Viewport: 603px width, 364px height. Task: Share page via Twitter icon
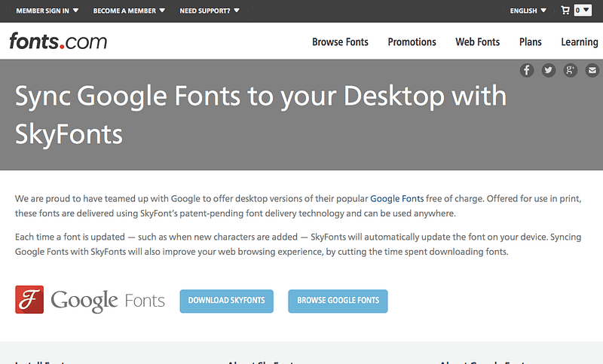pos(549,70)
